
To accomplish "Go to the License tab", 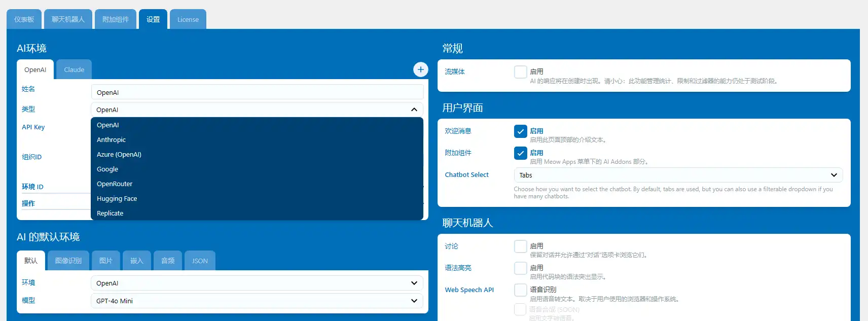I will tap(188, 19).
